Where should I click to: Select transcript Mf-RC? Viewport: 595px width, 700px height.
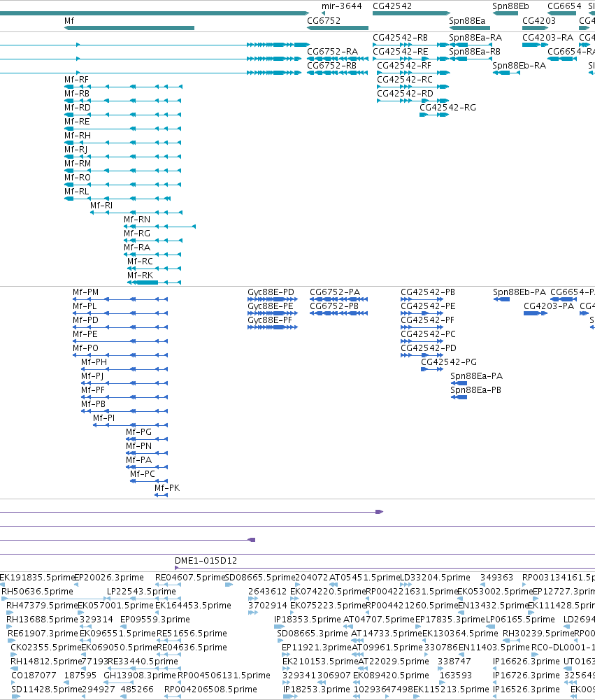pos(155,269)
